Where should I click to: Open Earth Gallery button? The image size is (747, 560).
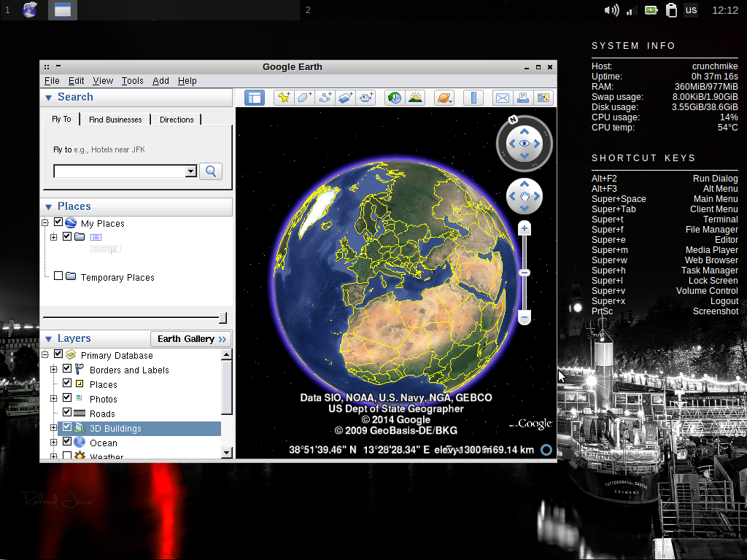pos(192,339)
